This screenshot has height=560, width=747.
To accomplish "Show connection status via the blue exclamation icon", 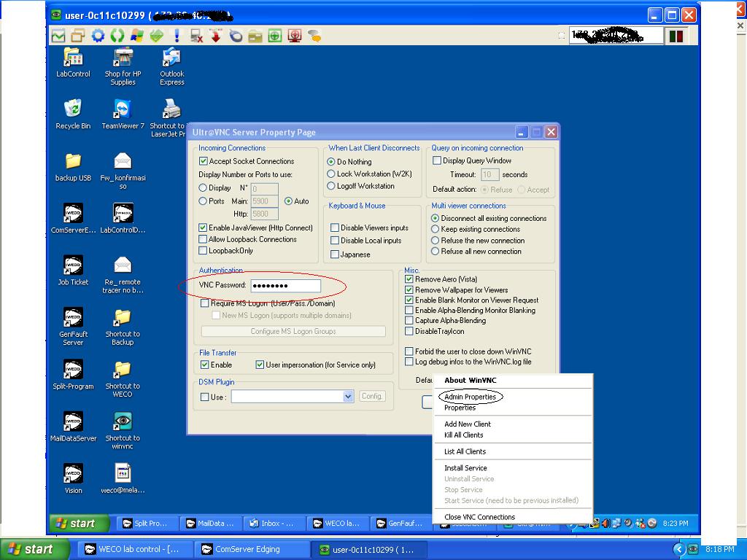I will [177, 36].
